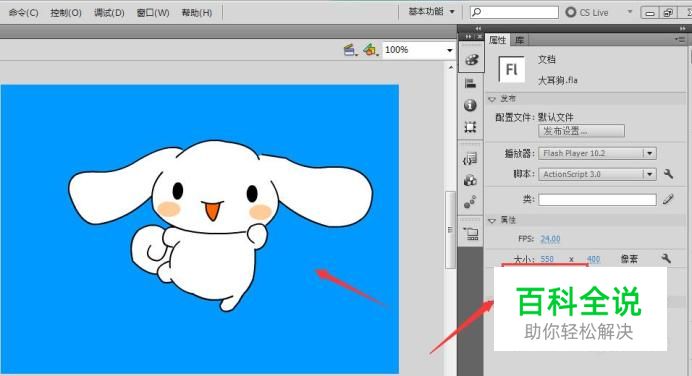Collapse the properties panel group double arrows
Screen dimensions: 692x376
[683, 29]
